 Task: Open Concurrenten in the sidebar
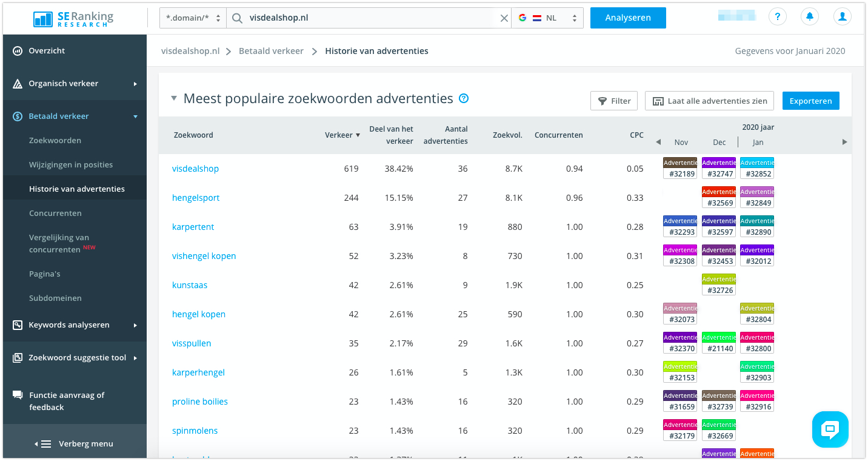tap(55, 214)
